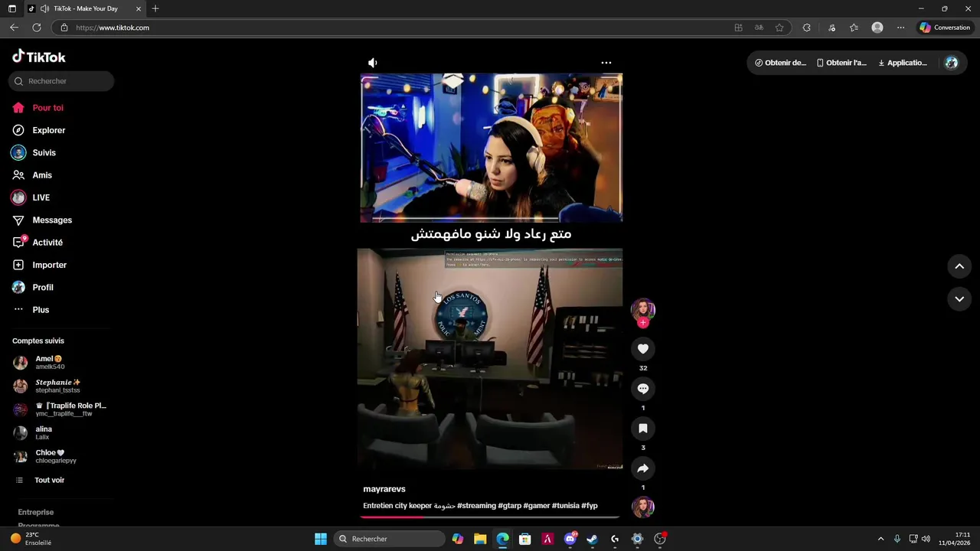This screenshot has height=551, width=980.
Task: Open the Edge settings three-dots menu
Action: [x=900, y=28]
